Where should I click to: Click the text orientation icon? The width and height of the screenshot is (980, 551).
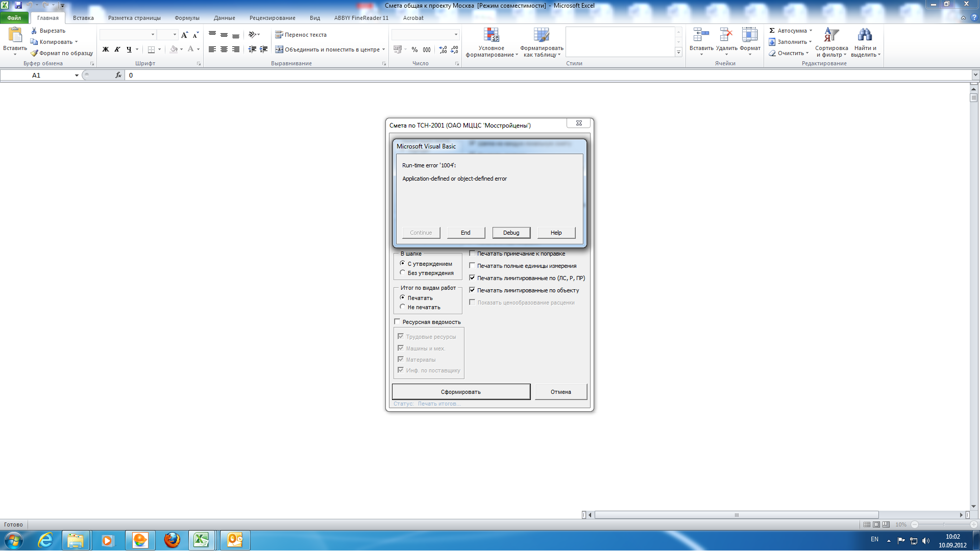pyautogui.click(x=252, y=35)
